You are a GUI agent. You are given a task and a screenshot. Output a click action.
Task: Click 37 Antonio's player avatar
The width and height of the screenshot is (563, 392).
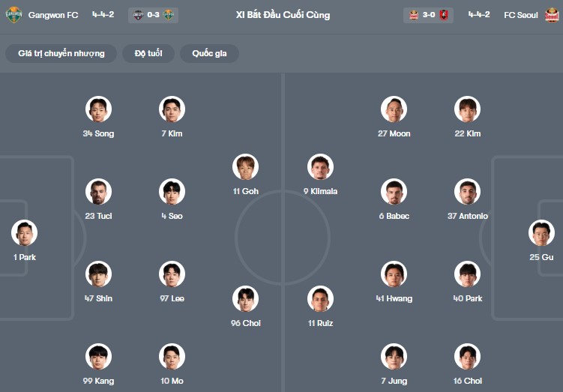pos(467,192)
